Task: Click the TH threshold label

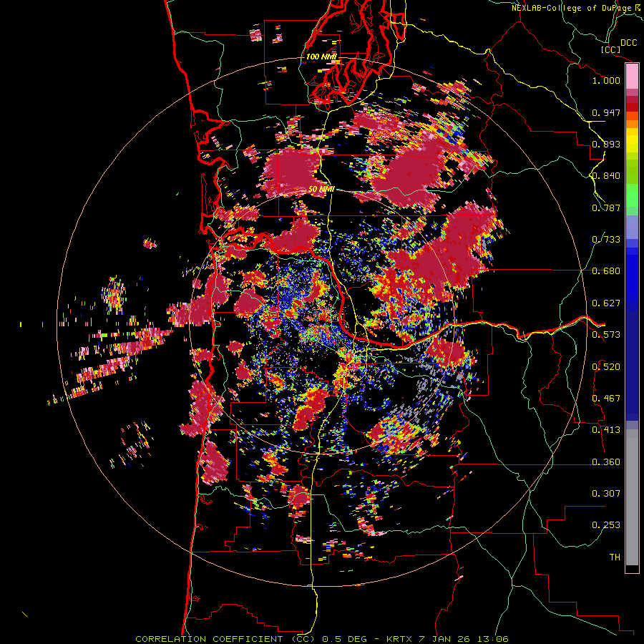Action: point(615,557)
